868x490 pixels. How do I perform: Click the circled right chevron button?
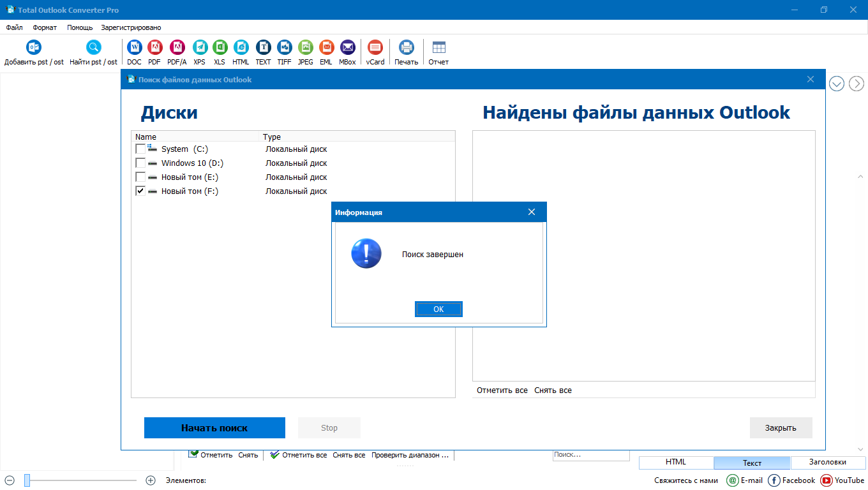pos(856,84)
